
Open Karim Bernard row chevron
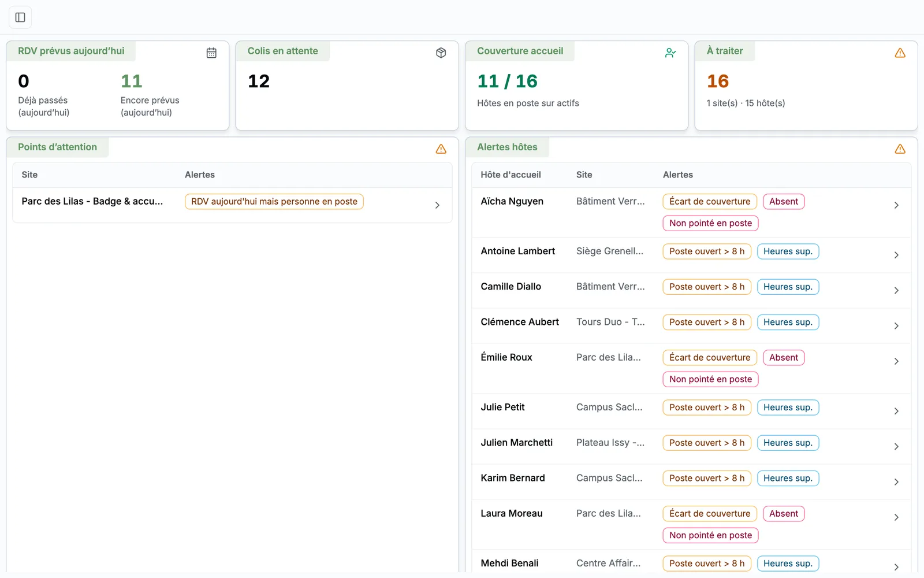tap(896, 481)
